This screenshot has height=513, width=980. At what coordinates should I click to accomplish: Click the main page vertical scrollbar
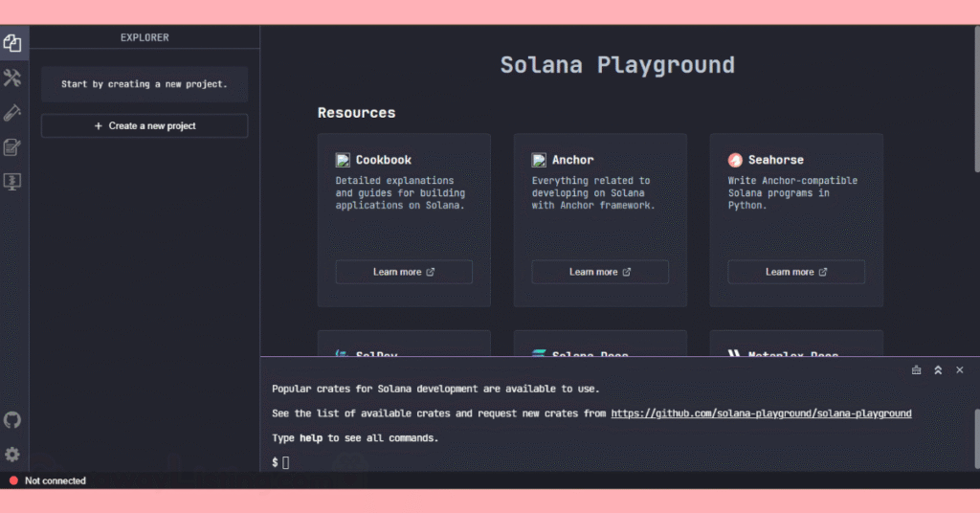(x=976, y=100)
